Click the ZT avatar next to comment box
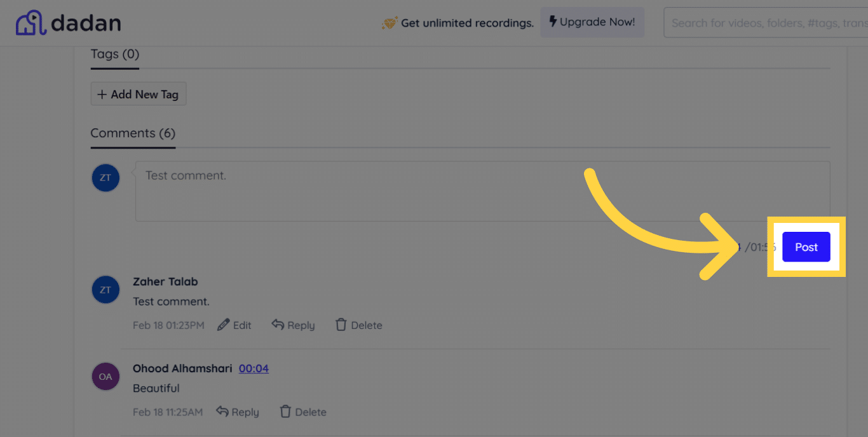The height and width of the screenshot is (437, 868). point(105,178)
